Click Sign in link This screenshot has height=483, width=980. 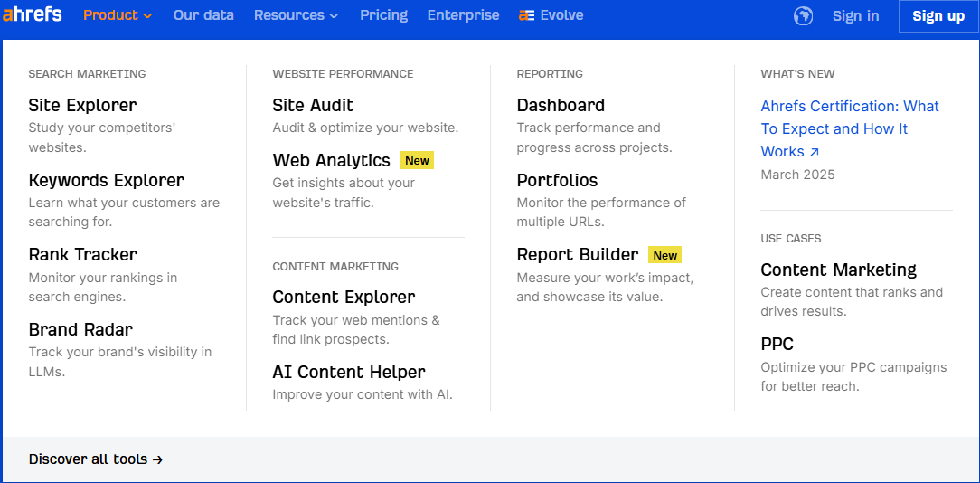pos(855,15)
